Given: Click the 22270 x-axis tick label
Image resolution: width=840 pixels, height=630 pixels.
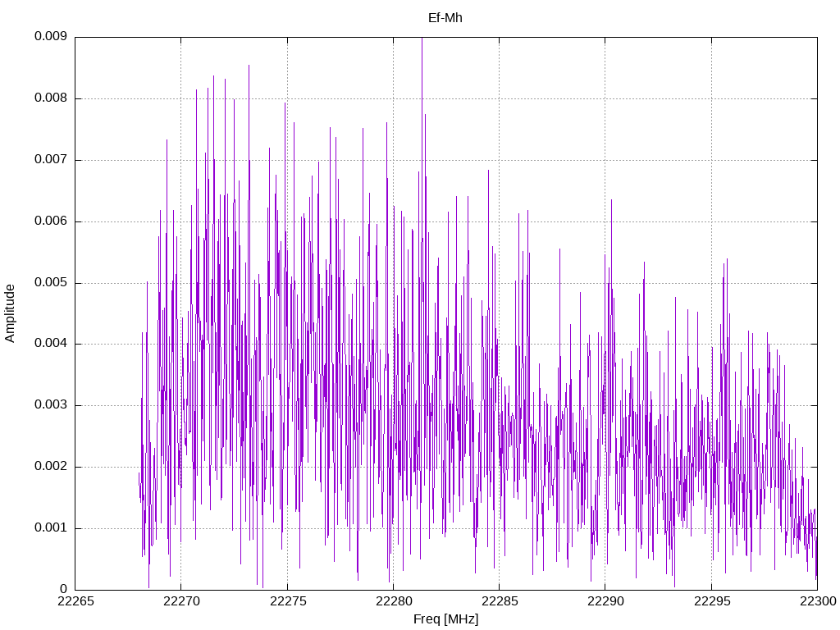Looking at the screenshot, I should pyautogui.click(x=181, y=601).
